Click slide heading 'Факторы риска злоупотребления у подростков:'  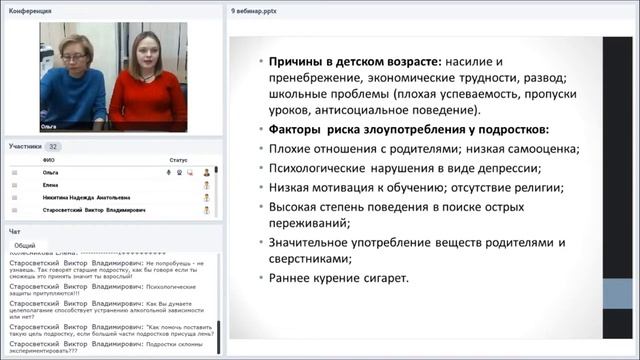coord(409,129)
